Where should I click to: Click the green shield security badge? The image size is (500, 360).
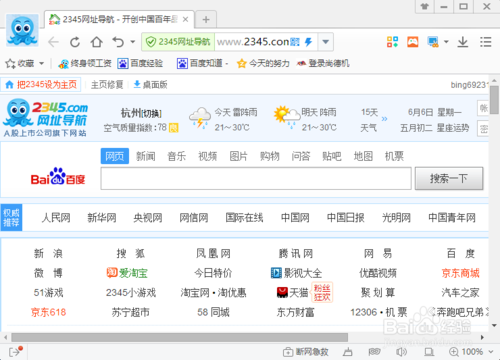(x=151, y=42)
